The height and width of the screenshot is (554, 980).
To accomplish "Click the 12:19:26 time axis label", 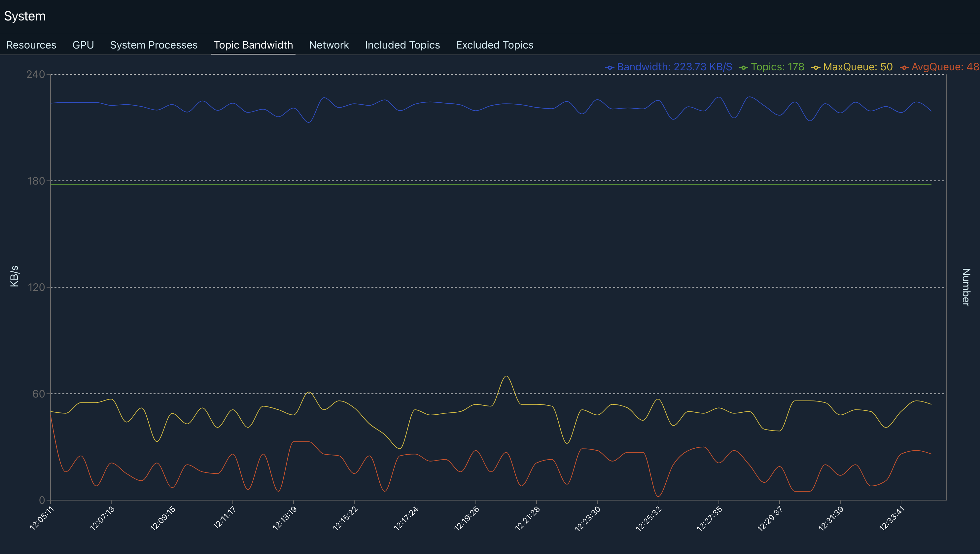I will (467, 518).
